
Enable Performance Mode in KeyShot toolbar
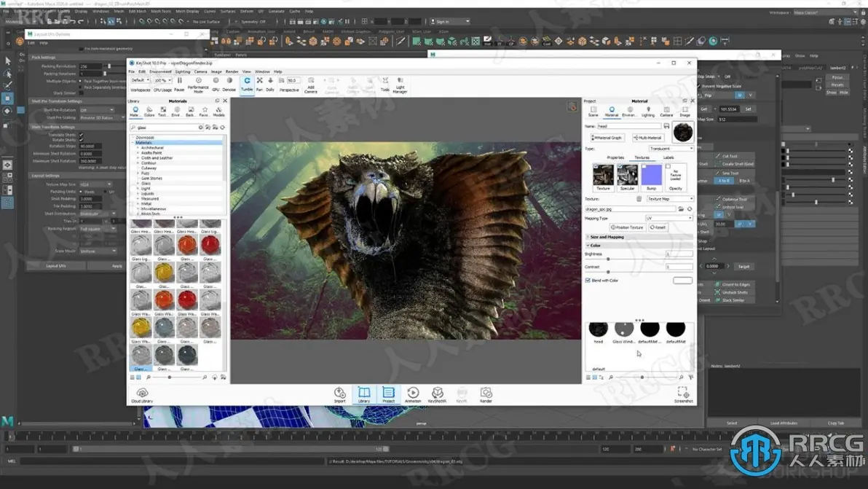click(x=198, y=85)
